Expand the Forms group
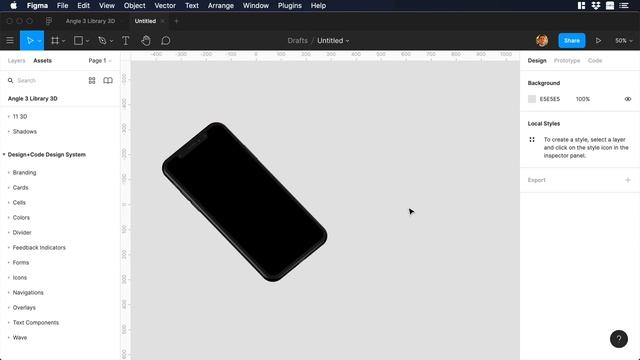The image size is (640, 360). pos(9,262)
